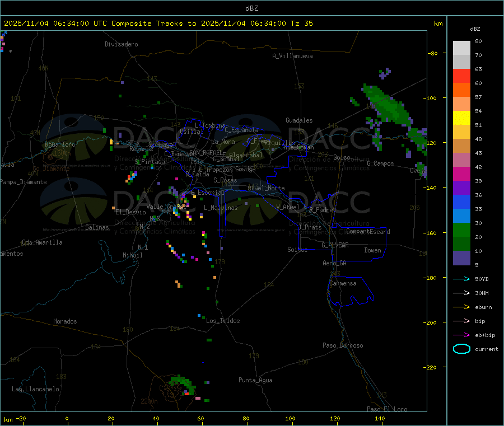Click the Los_Toldos map label

tap(223, 321)
